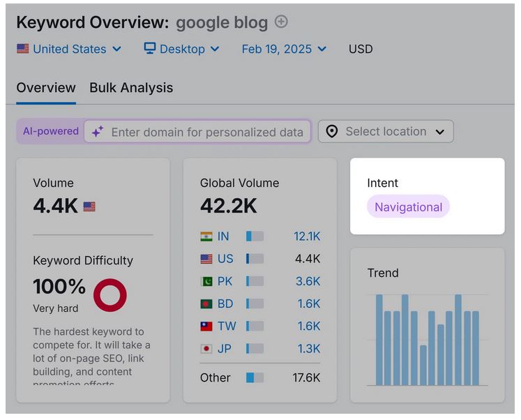Open the United States country dropdown
This screenshot has width=521, height=420.
point(69,49)
